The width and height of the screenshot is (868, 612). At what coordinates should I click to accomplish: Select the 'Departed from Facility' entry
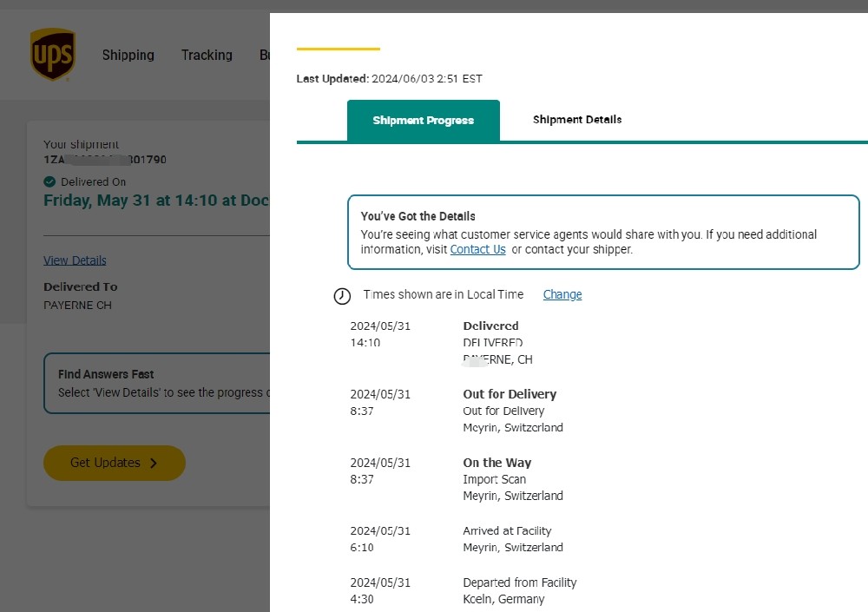click(x=519, y=582)
